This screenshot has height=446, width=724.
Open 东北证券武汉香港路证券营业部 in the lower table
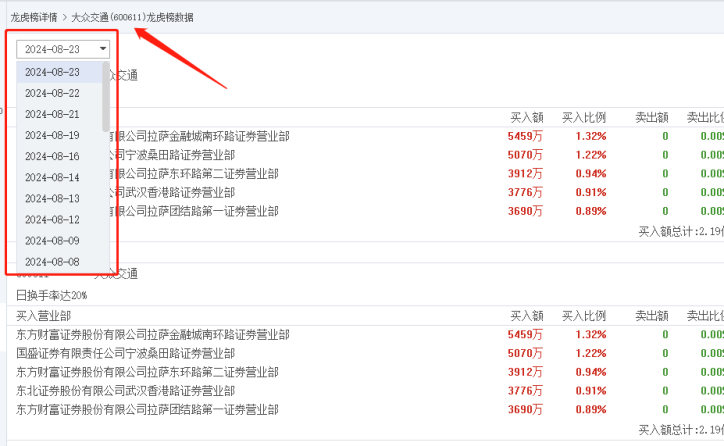[x=125, y=391]
